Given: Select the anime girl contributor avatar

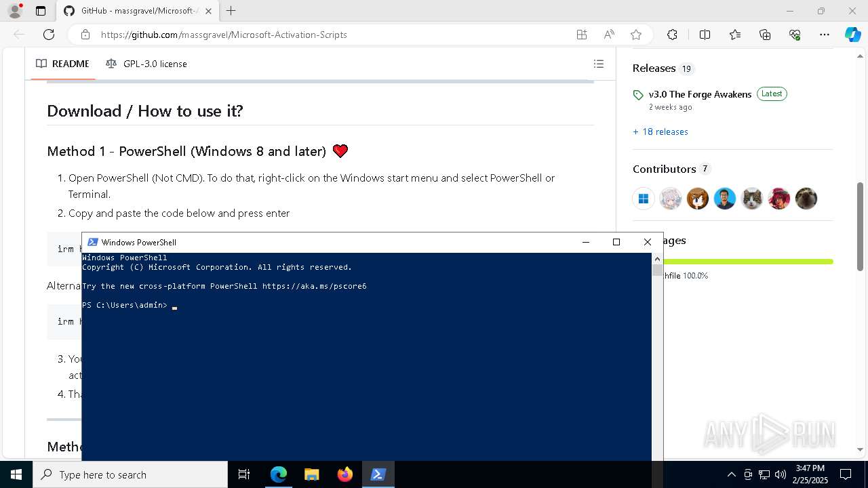Looking at the screenshot, I should click(671, 199).
